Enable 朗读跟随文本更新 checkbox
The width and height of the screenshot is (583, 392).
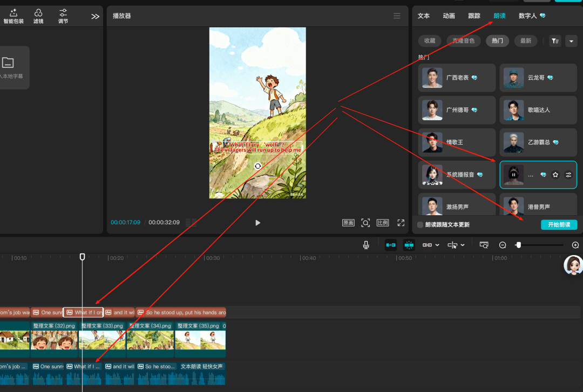pos(421,225)
